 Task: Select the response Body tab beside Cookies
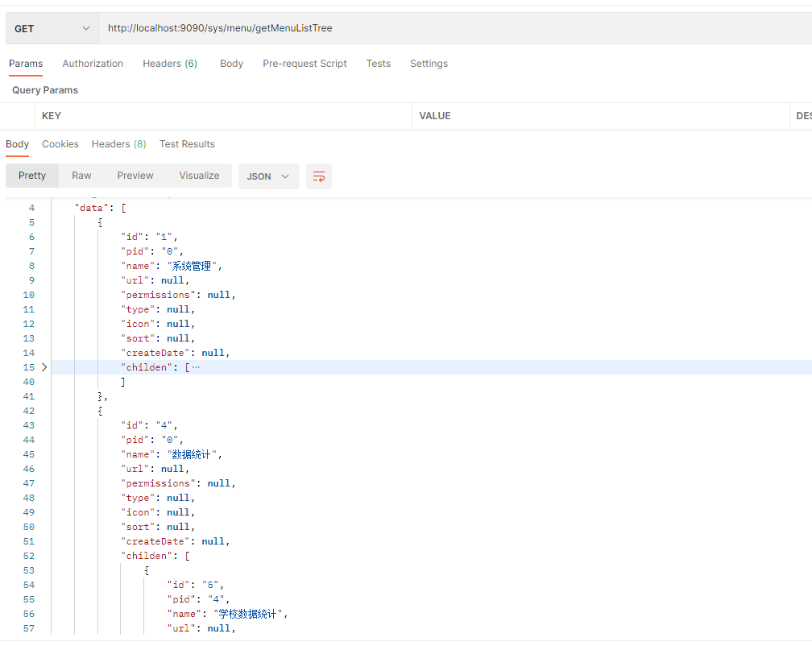point(17,144)
